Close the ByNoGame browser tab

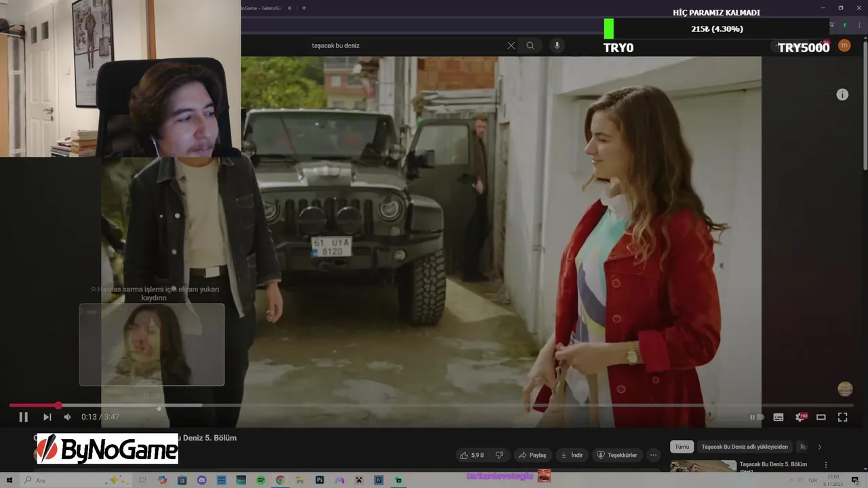[x=290, y=8]
